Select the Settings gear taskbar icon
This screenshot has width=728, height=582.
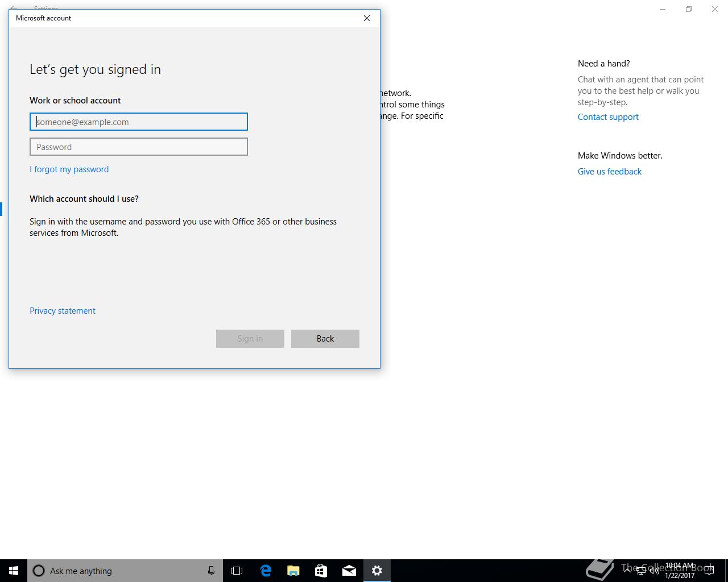[x=377, y=571]
